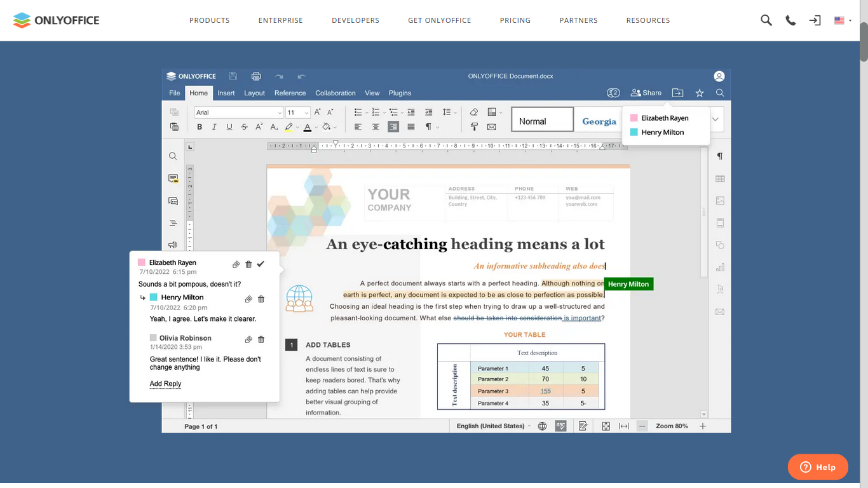Resolve Elizabeth Rayen's comment with the checkmark
868x488 pixels.
pos(261,264)
